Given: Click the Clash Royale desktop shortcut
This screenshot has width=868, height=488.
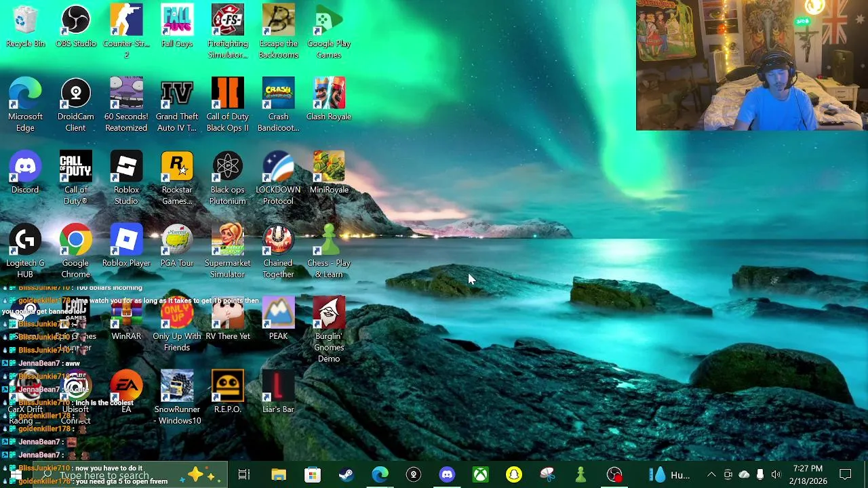Looking at the screenshot, I should (x=329, y=100).
